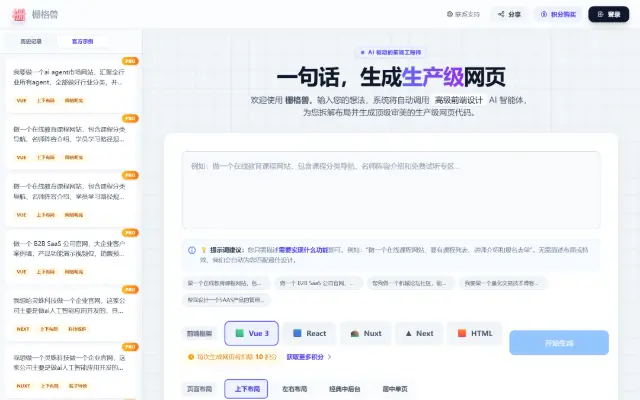Open the ai agent市场网站 example card

(x=71, y=86)
